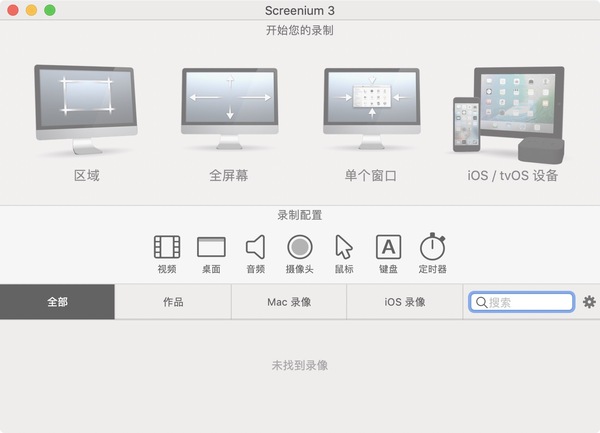The width and height of the screenshot is (600, 433).
Task: Start a 单个窗口 single window recording
Action: click(372, 109)
